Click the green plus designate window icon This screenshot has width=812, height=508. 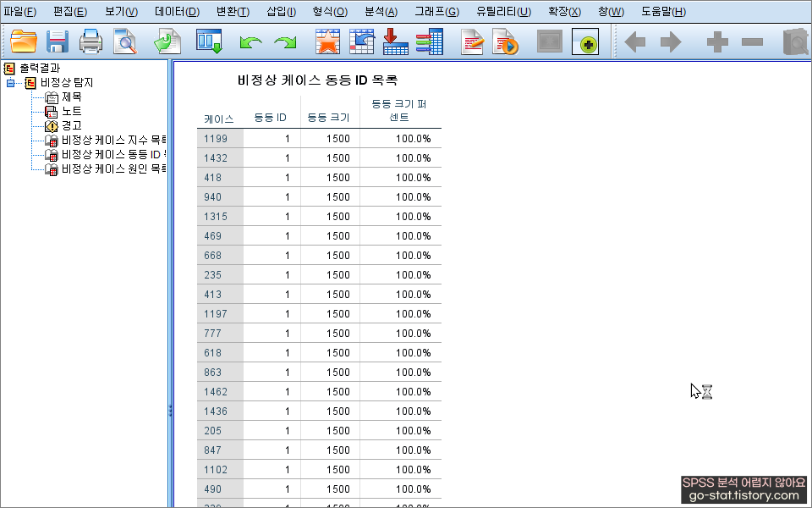[x=585, y=42]
